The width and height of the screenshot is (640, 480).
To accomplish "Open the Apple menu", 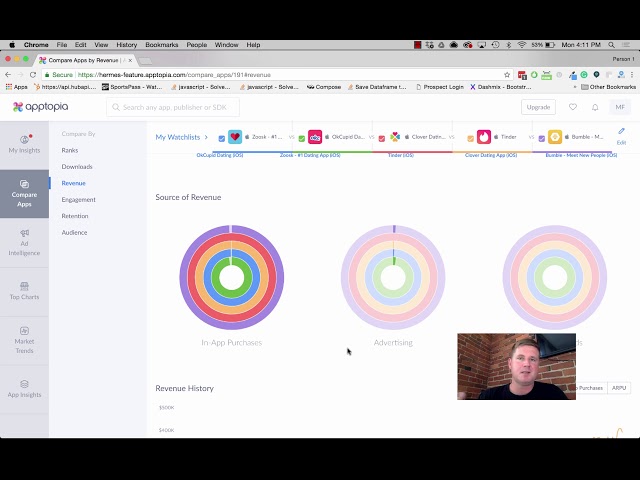I will [12, 45].
